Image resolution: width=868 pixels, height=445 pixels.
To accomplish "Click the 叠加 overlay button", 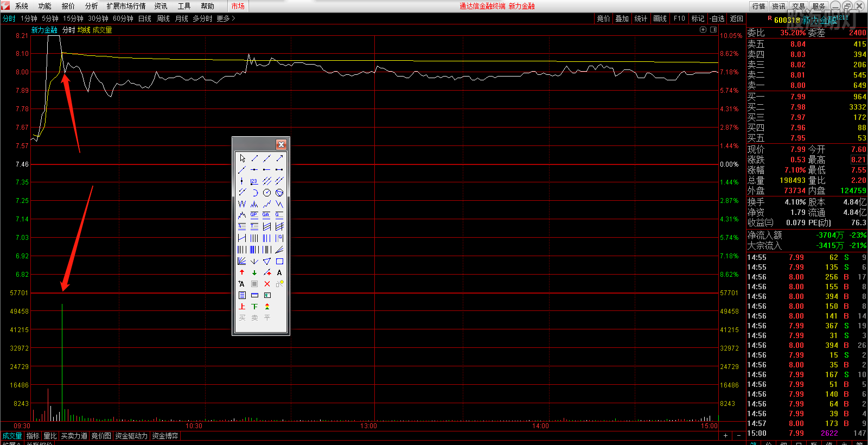I will point(622,18).
